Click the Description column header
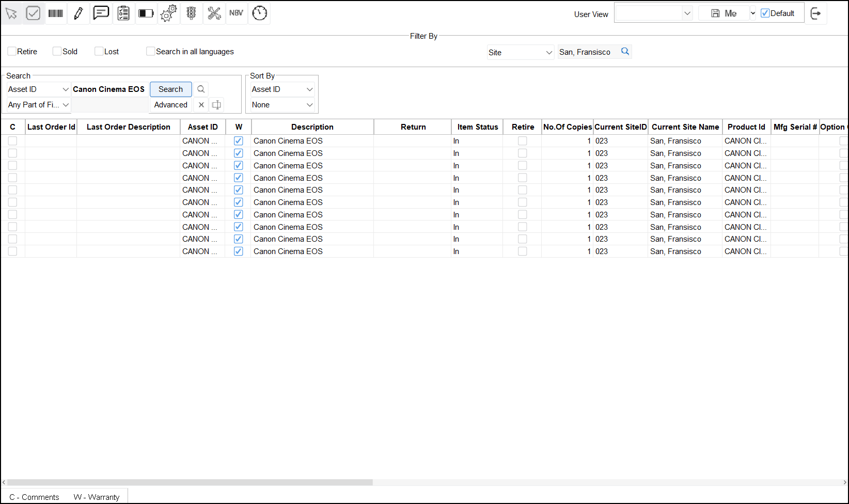The image size is (849, 504). coord(312,127)
